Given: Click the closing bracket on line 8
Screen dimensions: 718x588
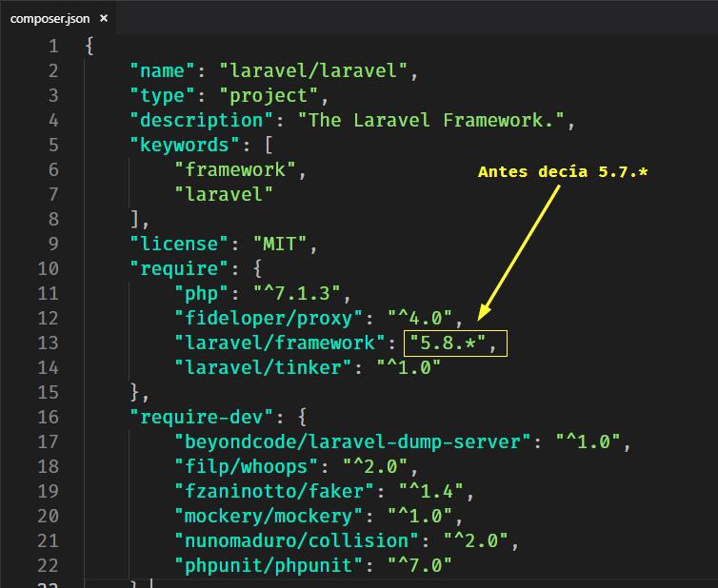Looking at the screenshot, I should pos(134,219).
